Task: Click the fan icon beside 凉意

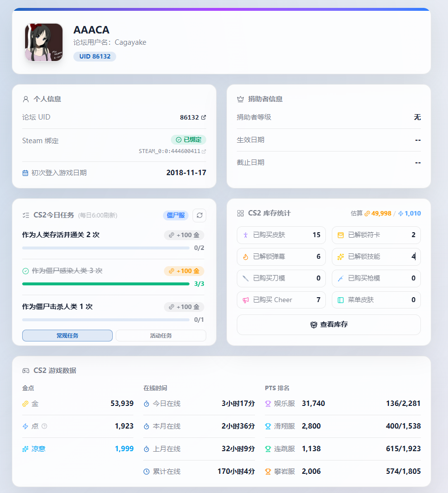Action: pos(25,449)
